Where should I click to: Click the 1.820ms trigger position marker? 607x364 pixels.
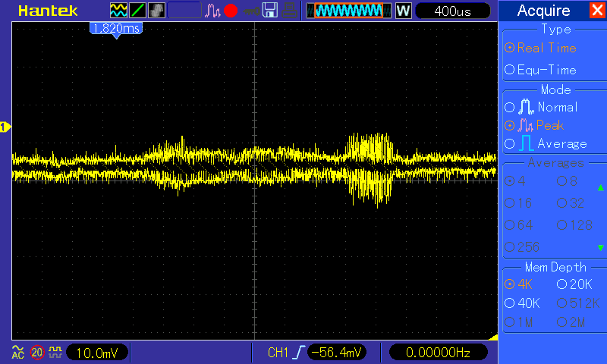point(116,30)
